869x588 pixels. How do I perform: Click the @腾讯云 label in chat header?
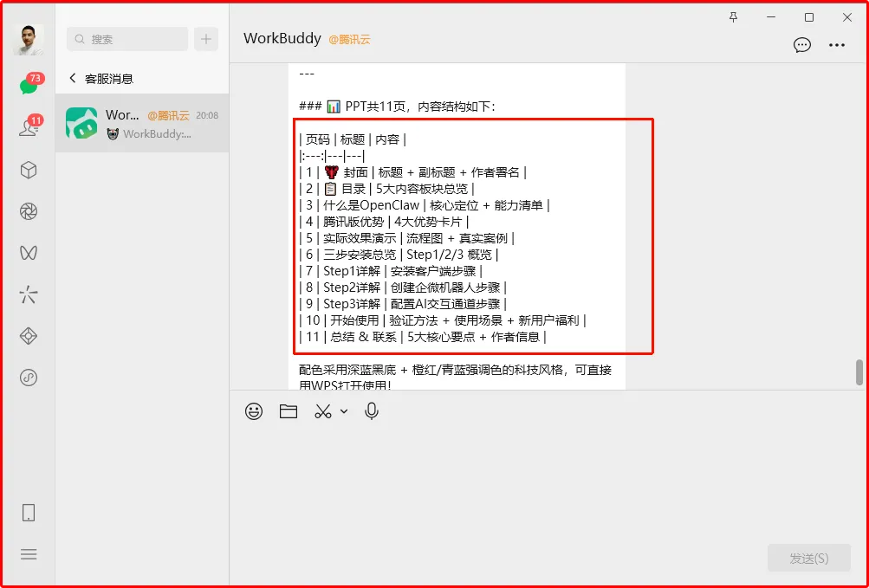(349, 39)
